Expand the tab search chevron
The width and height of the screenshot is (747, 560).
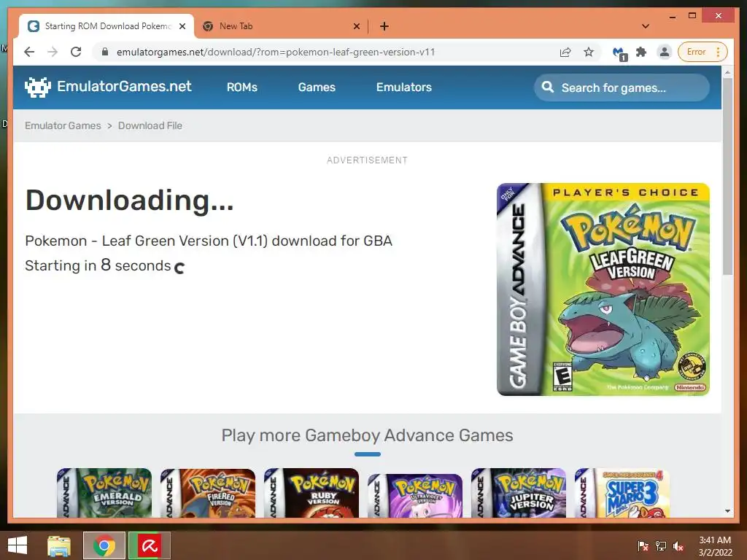coord(646,26)
